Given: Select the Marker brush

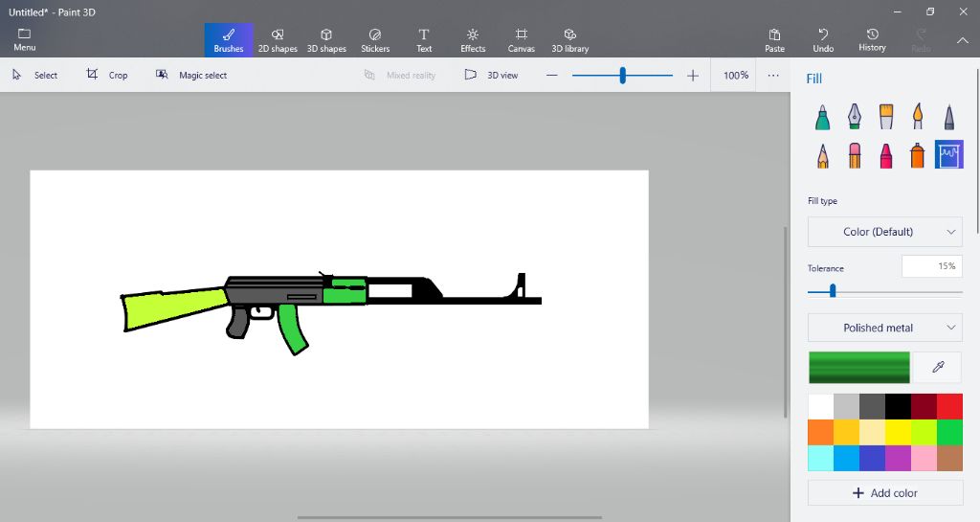Looking at the screenshot, I should pyautogui.click(x=822, y=117).
